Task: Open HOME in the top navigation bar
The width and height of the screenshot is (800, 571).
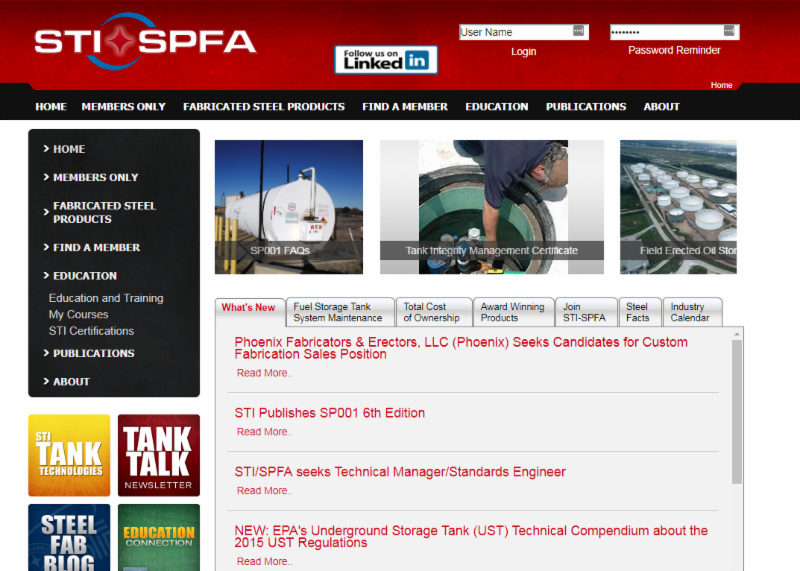Action: (51, 107)
